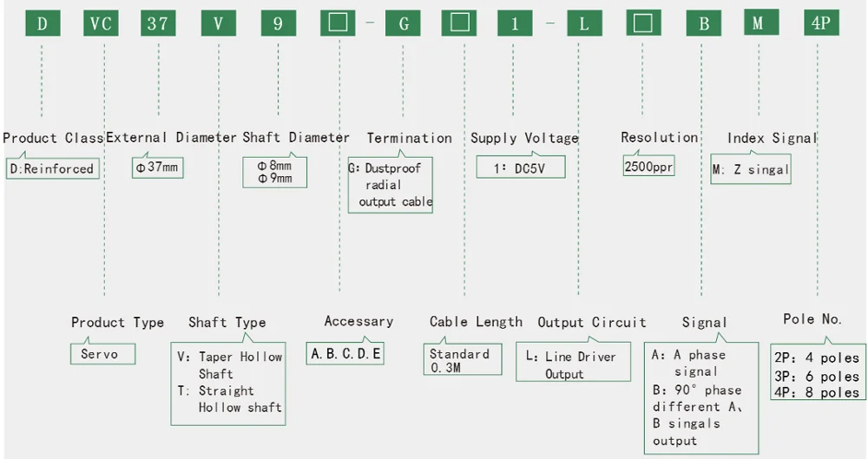Select the "A.B.C.D.E" accessory options box

pyautogui.click(x=346, y=354)
